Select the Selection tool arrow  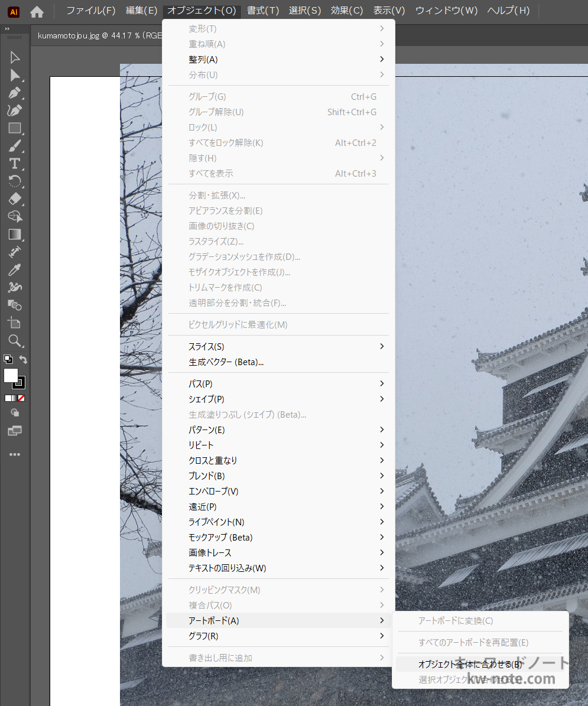click(15, 57)
